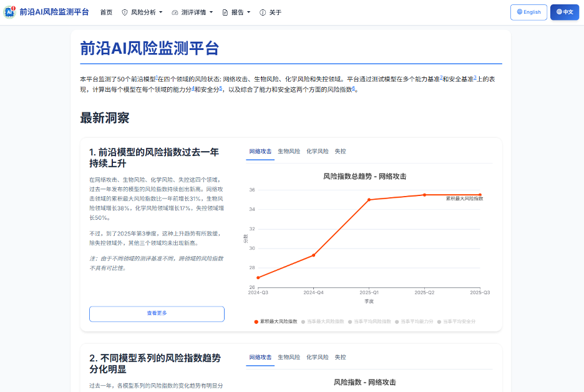Screen dimensions: 584x392
Task: Click the shield icon beside 风险分析
Action: coord(125,12)
